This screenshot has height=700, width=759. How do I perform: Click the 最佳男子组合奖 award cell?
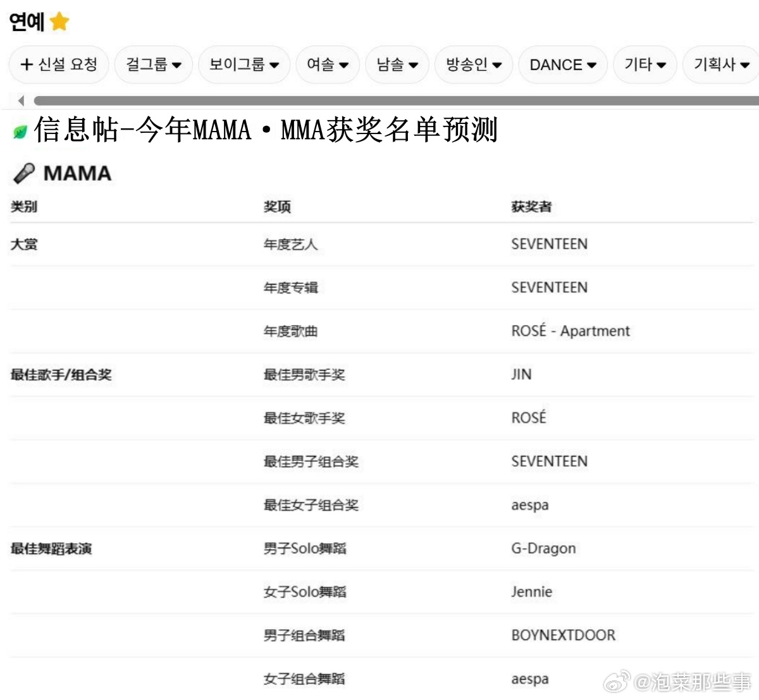(x=311, y=462)
